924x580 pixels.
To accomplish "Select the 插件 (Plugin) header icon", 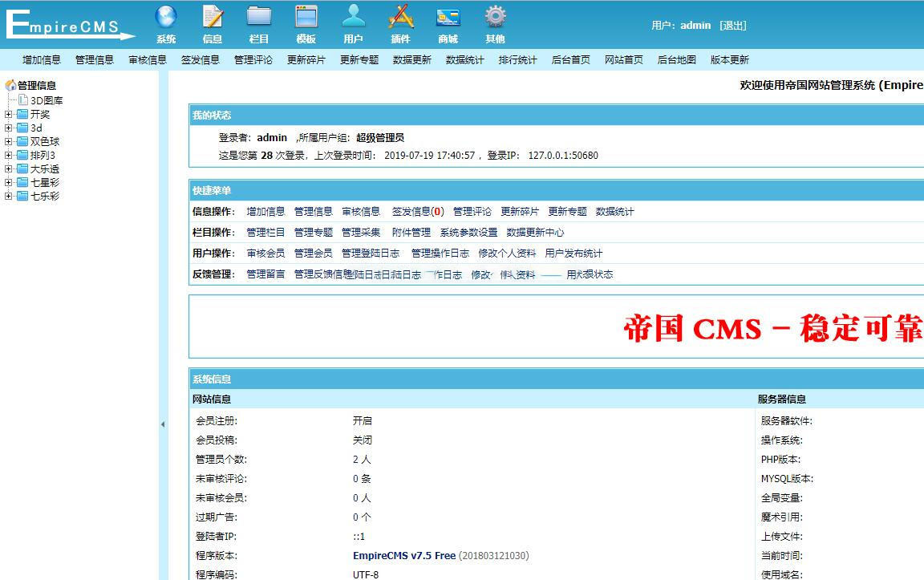I will [401, 24].
